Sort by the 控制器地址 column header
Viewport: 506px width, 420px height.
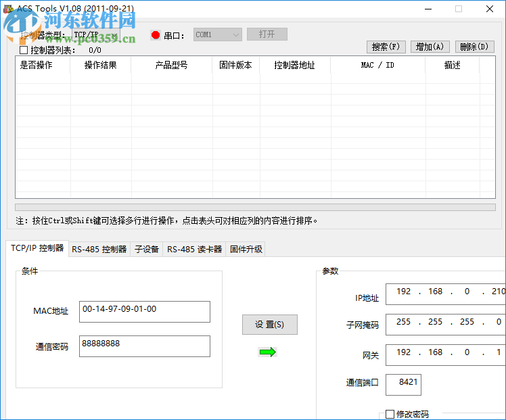295,65
